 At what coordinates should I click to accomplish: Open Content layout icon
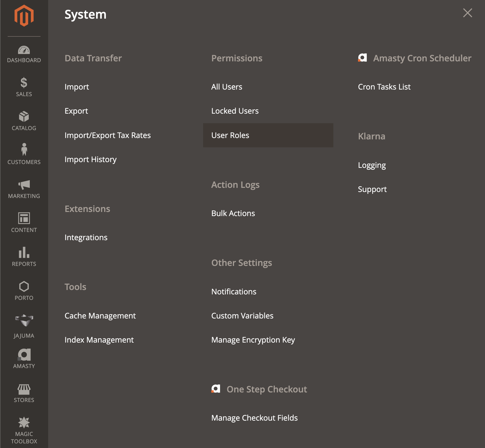tap(24, 219)
